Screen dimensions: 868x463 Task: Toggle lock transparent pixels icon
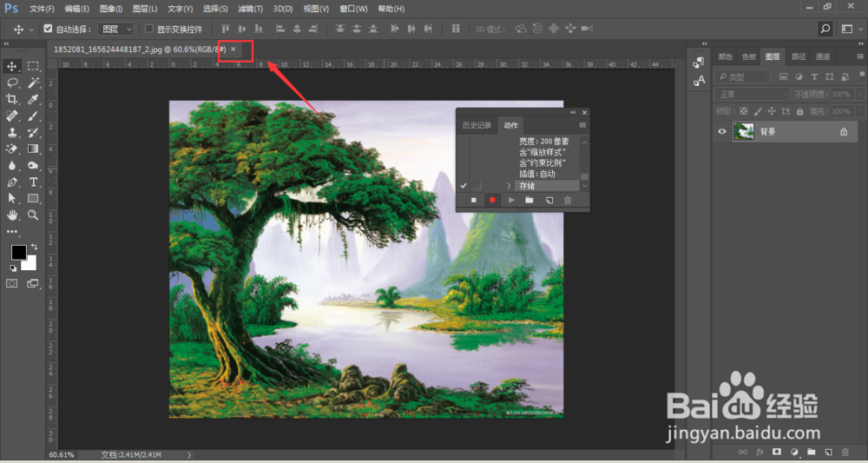(744, 111)
